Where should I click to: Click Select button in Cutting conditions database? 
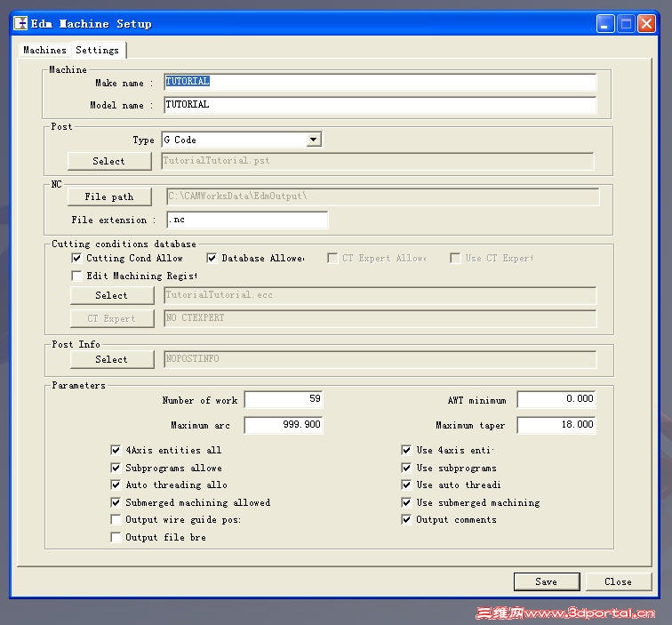(x=112, y=295)
